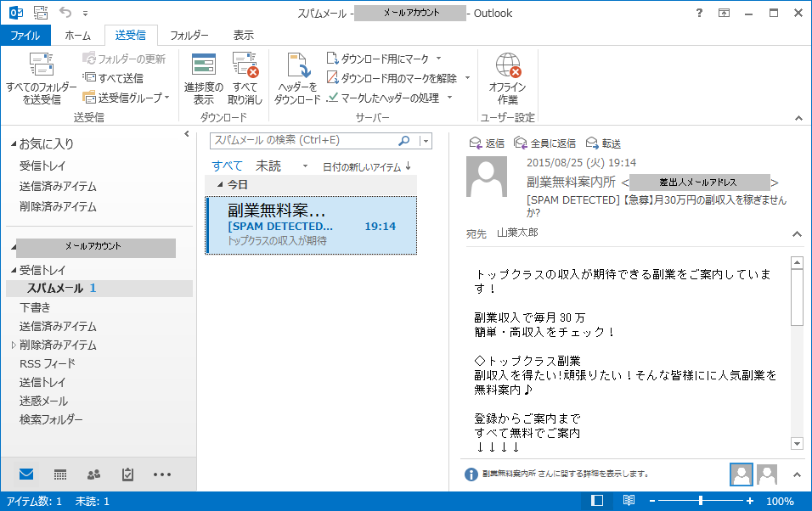This screenshot has width=812, height=511.
Task: Open the Tasks icon in navigation bar
Action: click(127, 474)
